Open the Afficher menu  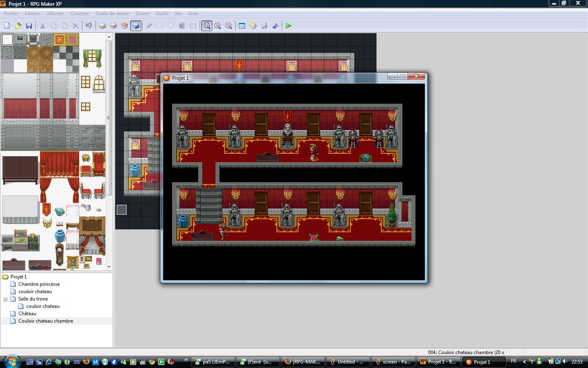pyautogui.click(x=55, y=13)
